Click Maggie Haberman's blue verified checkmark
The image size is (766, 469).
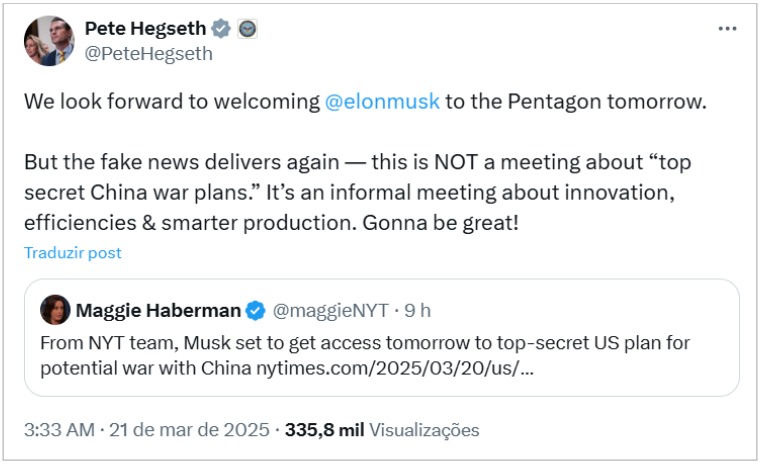[256, 310]
